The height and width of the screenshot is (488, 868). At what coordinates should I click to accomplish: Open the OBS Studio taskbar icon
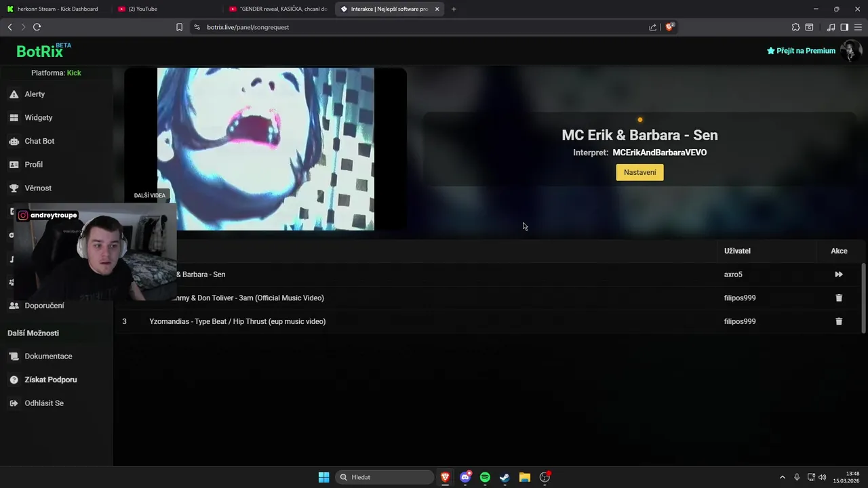(x=545, y=477)
